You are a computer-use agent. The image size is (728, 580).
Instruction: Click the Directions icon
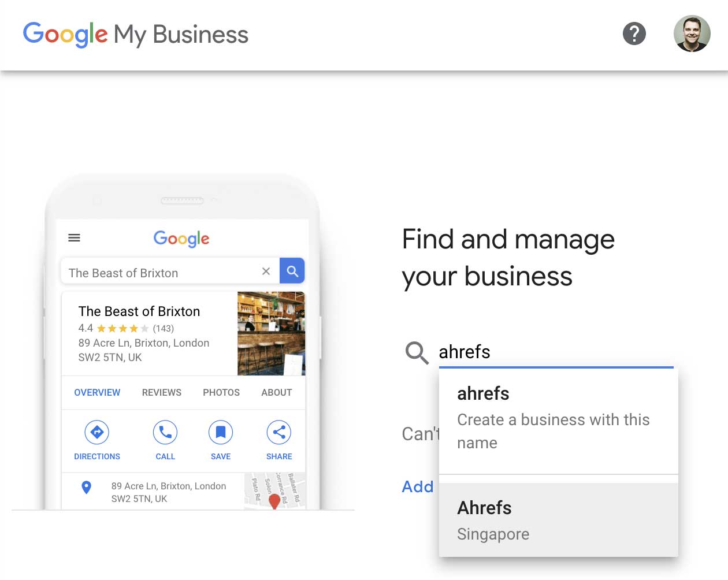click(97, 432)
